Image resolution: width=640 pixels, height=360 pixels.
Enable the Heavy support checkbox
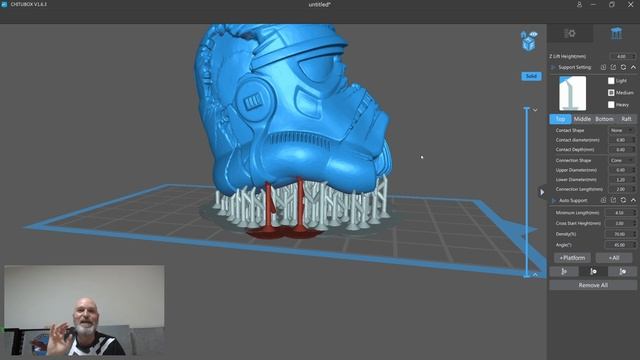coord(611,104)
